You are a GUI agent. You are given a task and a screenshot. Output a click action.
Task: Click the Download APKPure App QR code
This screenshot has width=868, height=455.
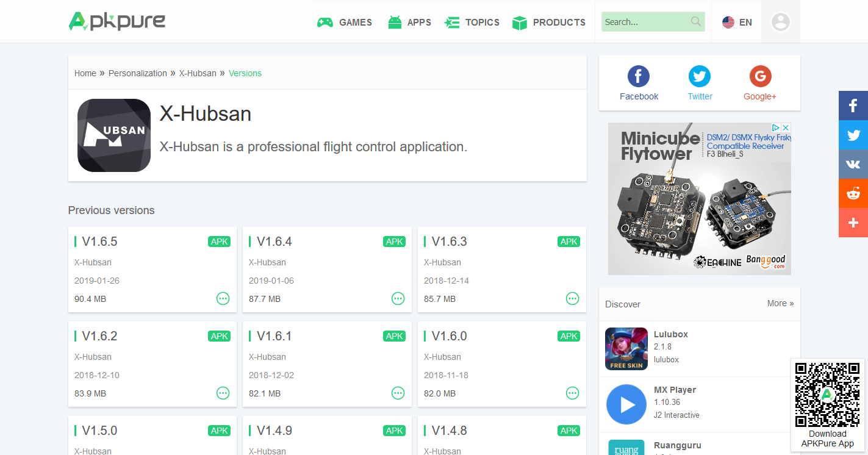pos(828,395)
